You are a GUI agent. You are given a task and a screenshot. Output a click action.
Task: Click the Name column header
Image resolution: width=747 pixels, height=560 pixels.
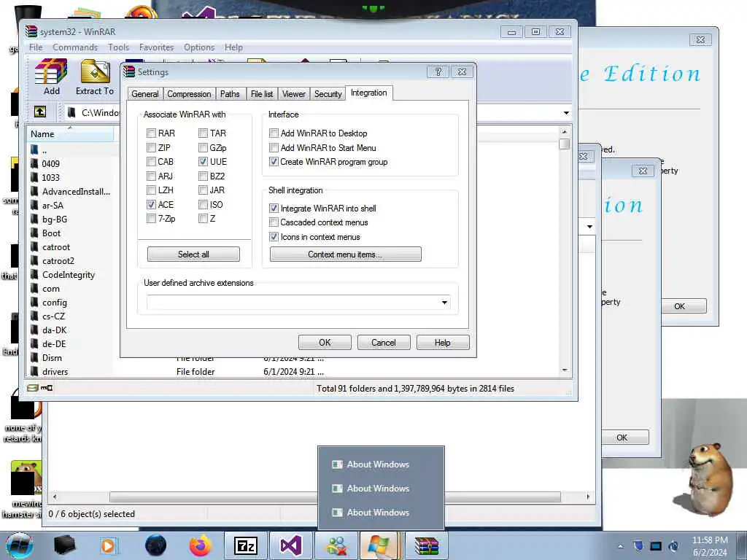coord(71,134)
